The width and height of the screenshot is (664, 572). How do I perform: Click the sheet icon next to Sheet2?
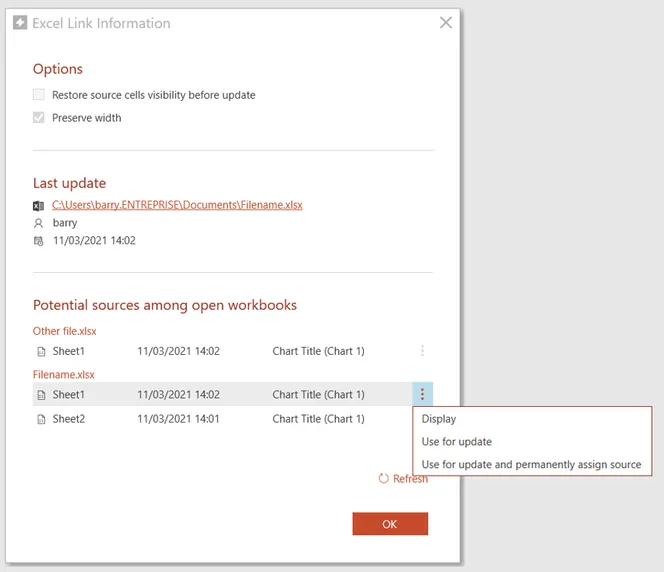[x=41, y=419]
